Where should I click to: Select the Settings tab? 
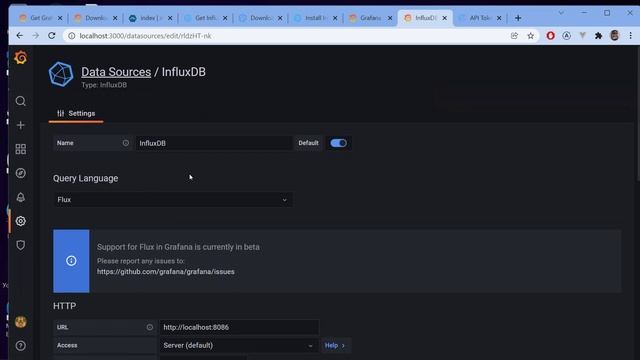(x=76, y=113)
